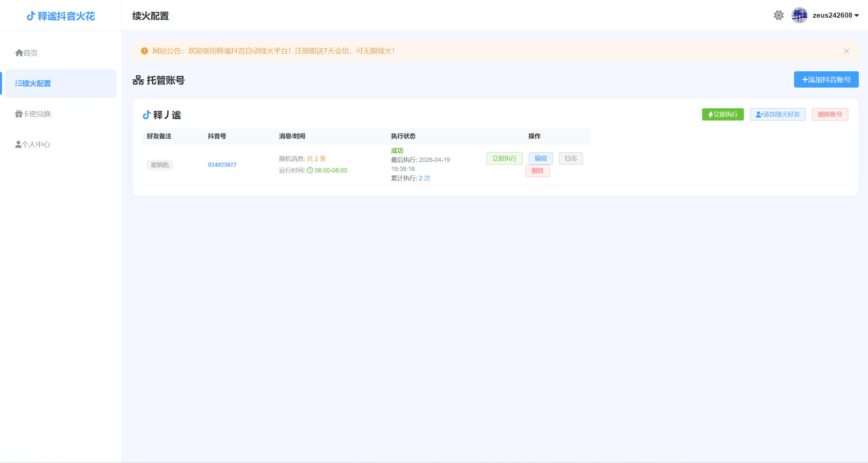The image size is (868, 463).
Task: Click the 共 2 条 random message count
Action: click(316, 159)
